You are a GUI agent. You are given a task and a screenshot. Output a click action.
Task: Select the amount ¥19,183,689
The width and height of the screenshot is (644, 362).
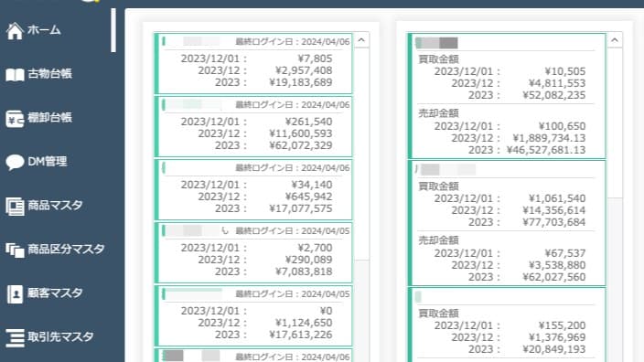pyautogui.click(x=301, y=82)
